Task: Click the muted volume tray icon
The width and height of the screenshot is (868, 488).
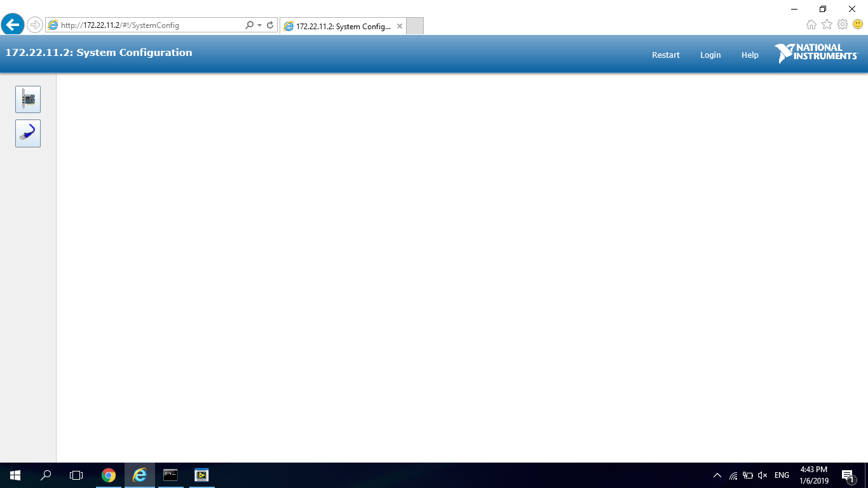Action: 763,475
